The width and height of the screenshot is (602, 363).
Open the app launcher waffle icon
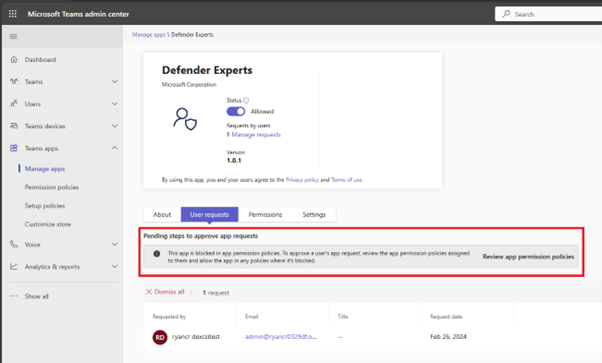click(13, 14)
